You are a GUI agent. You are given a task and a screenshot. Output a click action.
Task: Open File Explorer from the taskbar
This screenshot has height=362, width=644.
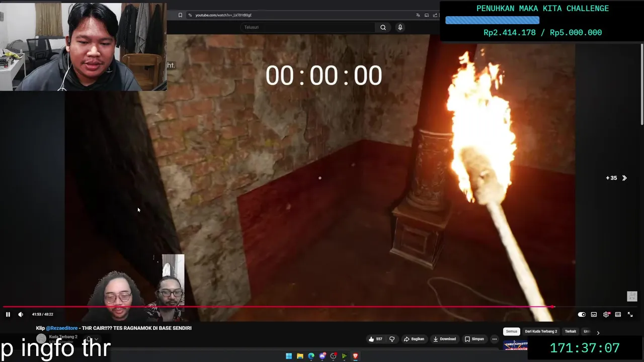(300, 356)
